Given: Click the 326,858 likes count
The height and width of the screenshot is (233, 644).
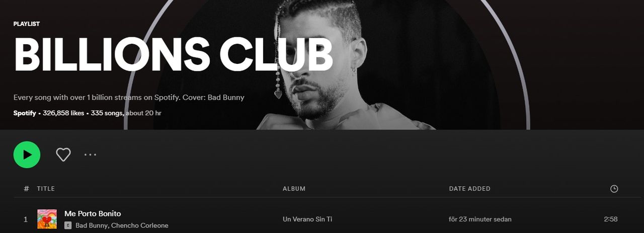Looking at the screenshot, I should click(x=63, y=113).
